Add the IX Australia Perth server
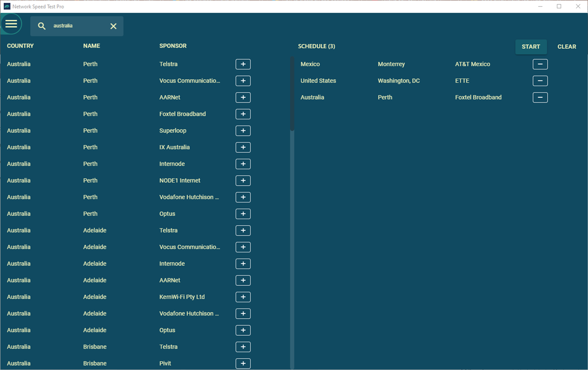588x370 pixels. pyautogui.click(x=243, y=147)
